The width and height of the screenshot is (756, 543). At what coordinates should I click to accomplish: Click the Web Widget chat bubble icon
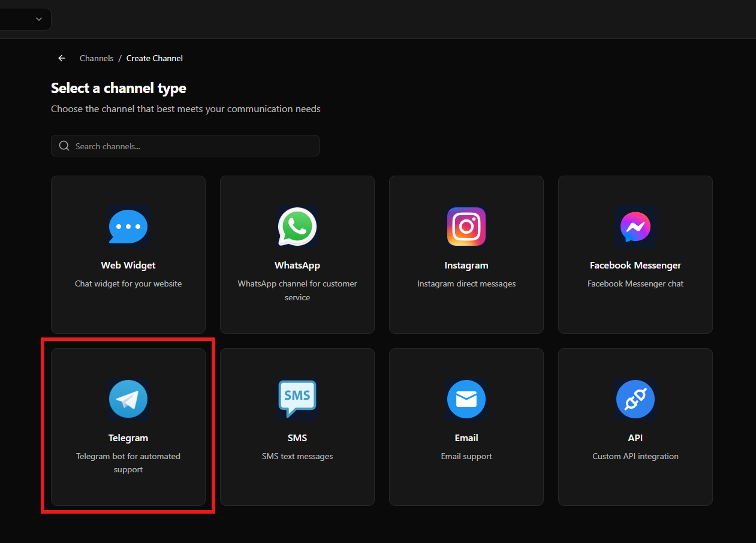click(x=128, y=227)
